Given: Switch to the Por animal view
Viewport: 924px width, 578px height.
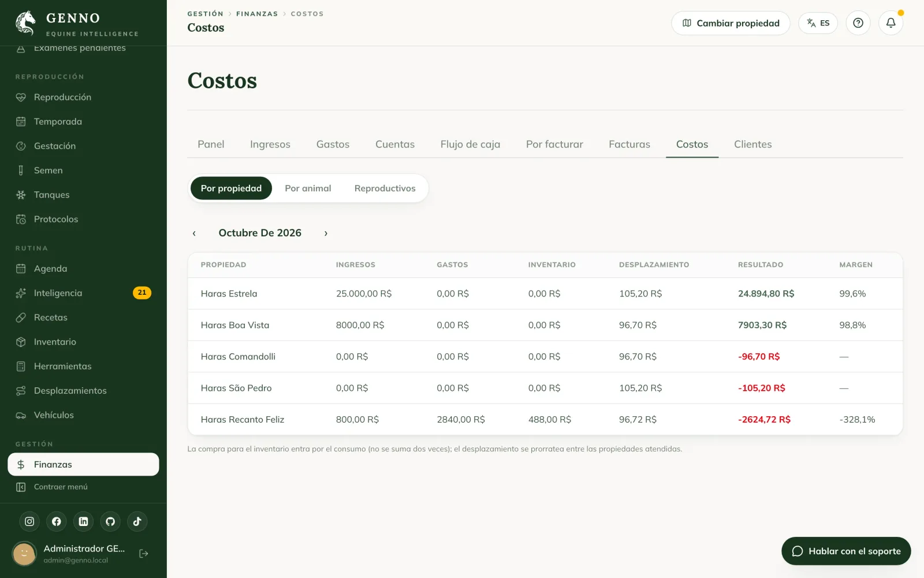Looking at the screenshot, I should coord(308,188).
